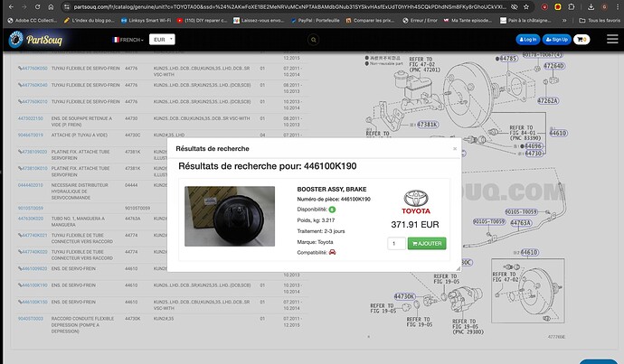The width and height of the screenshot is (624, 364).
Task: Open the Erreur / Error bookmark
Action: (x=420, y=20)
